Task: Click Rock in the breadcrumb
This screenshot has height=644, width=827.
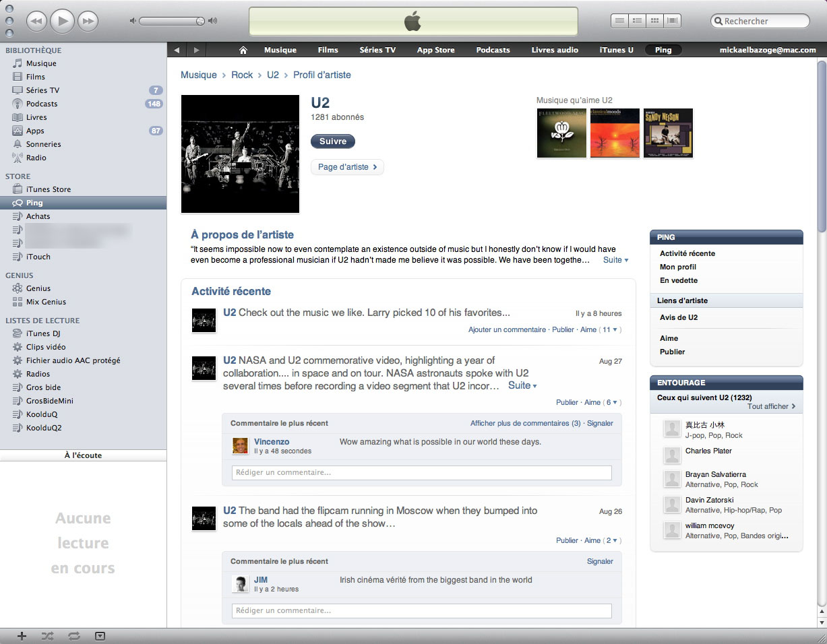Action: click(242, 75)
